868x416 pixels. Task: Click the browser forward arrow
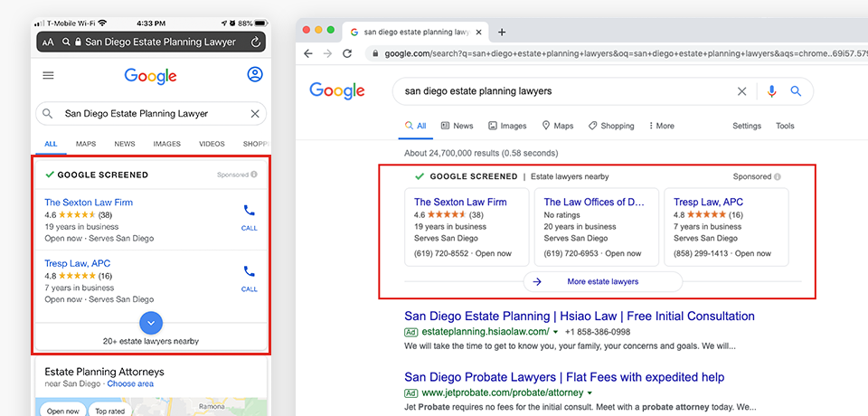(x=327, y=53)
